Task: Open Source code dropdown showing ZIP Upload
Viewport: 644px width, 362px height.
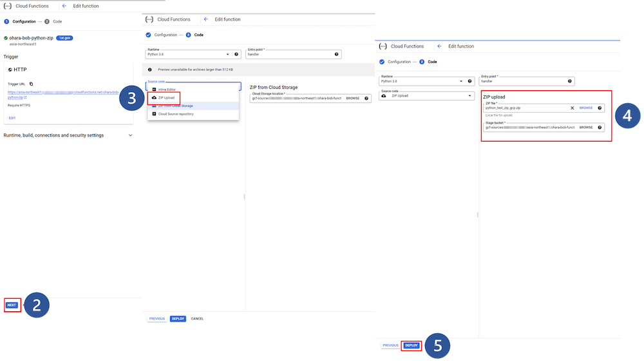Action: tap(426, 96)
